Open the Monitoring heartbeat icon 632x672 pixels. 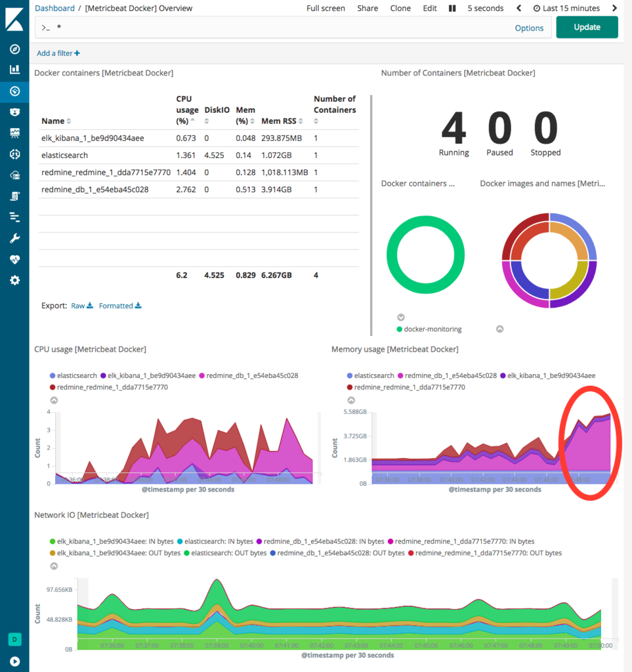point(14,259)
